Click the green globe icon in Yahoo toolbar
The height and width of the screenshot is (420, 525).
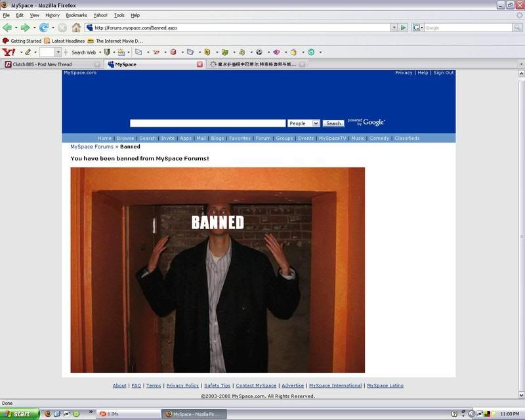(x=311, y=52)
